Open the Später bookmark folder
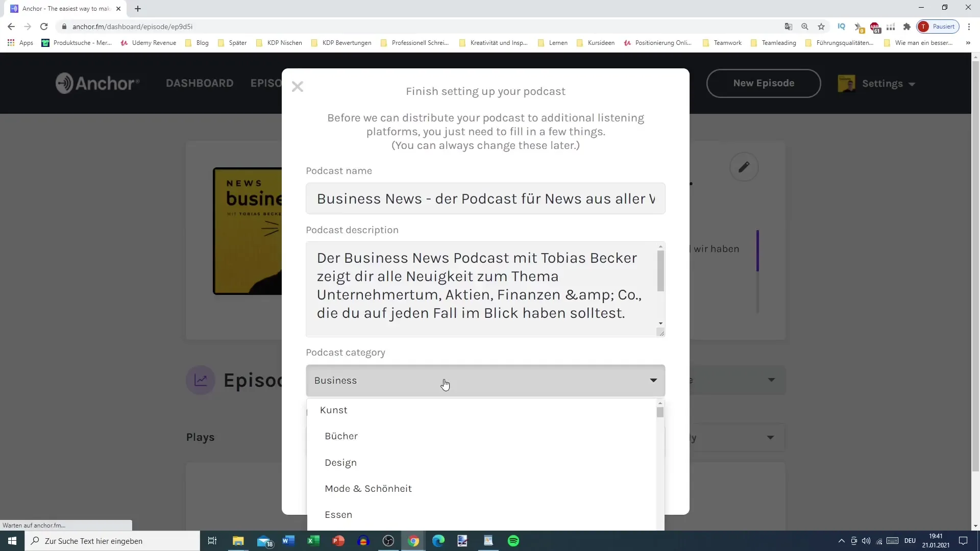 coord(233,43)
